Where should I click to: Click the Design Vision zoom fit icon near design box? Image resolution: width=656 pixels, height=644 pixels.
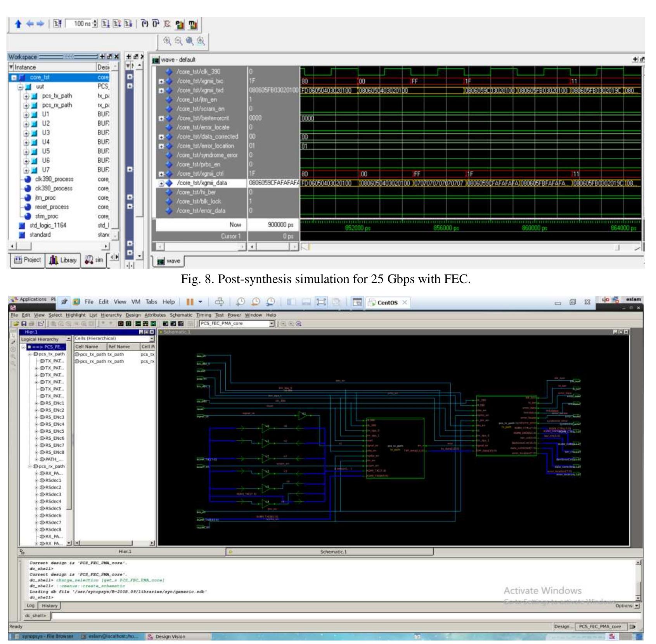point(298,324)
